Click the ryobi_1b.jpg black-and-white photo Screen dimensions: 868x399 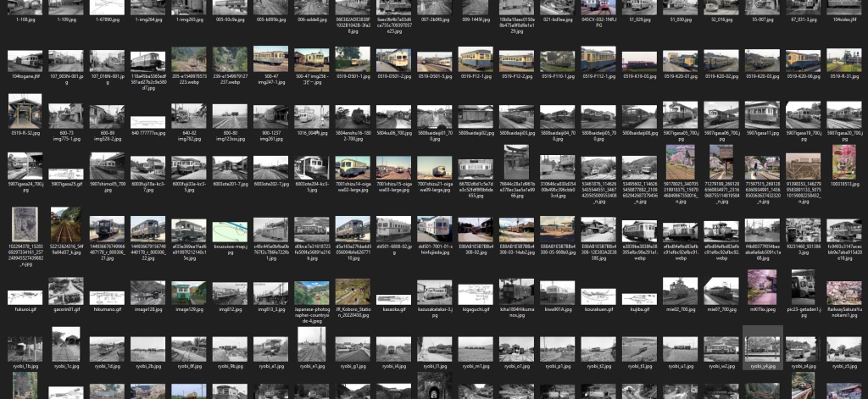point(25,349)
